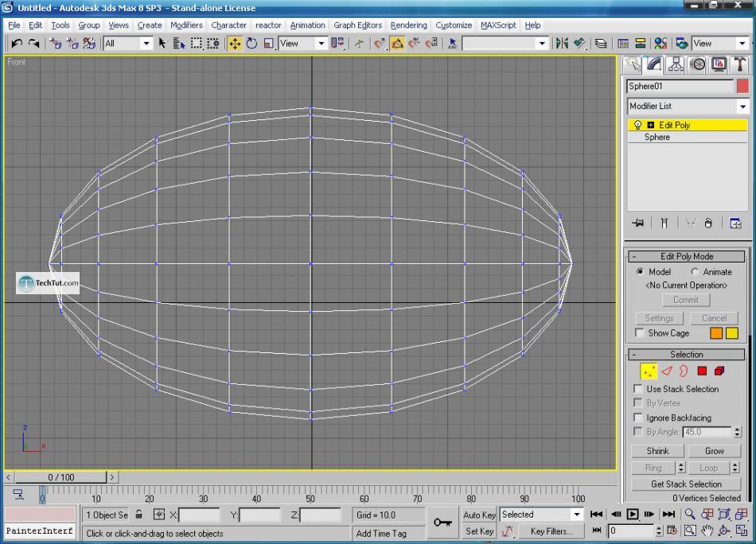Select Vertex sub-object level icon
Screen dimensions: 756x544
(x=649, y=371)
